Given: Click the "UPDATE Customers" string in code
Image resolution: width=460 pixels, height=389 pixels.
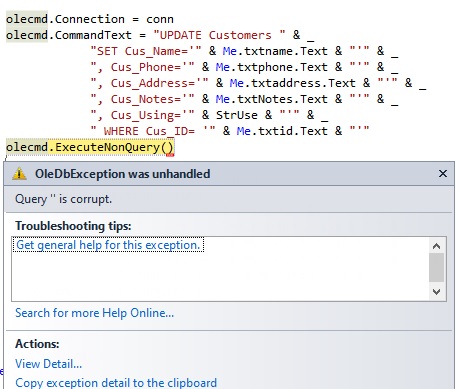Looking at the screenshot, I should click(219, 35).
